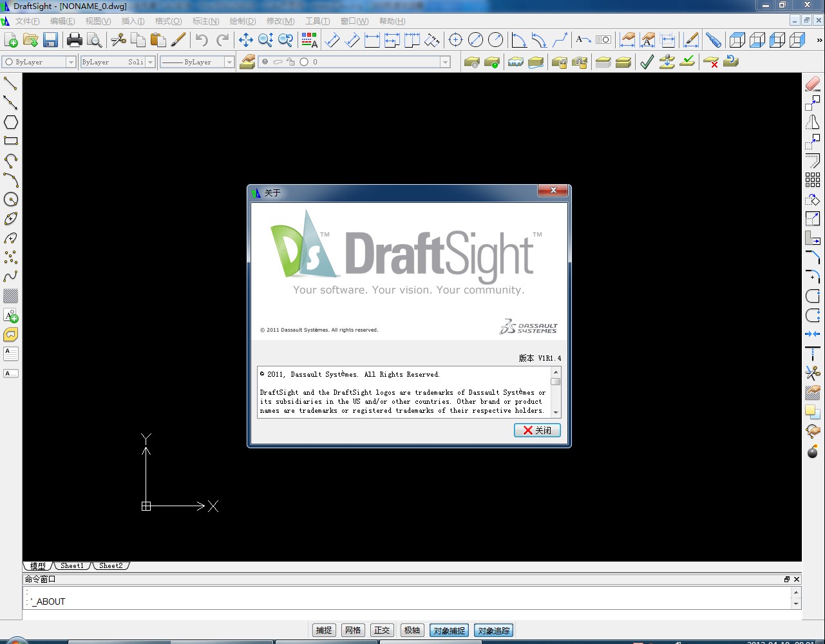Switch to the Sheet2 tab

pos(111,565)
